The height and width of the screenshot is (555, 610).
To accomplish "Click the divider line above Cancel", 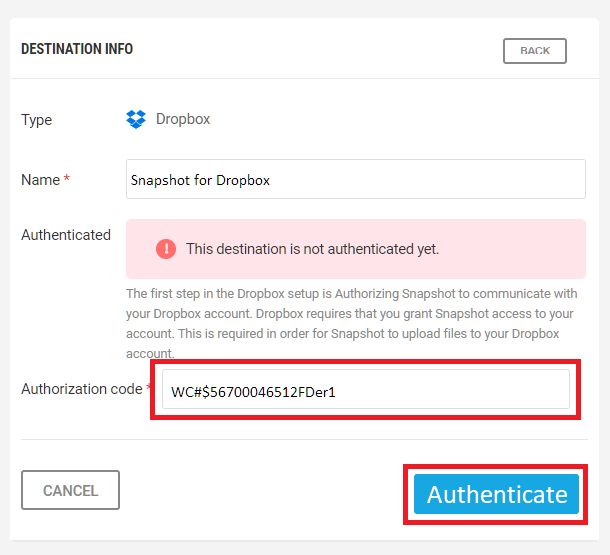I will (305, 439).
